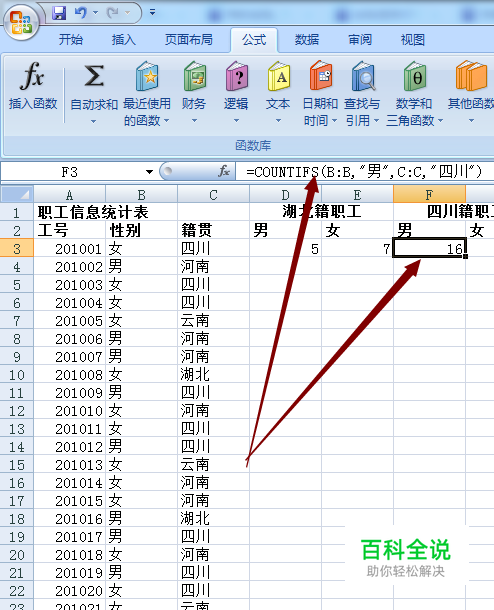Screen dimensions: 494x610
Task: Open the 财务 functions book
Action: click(194, 76)
